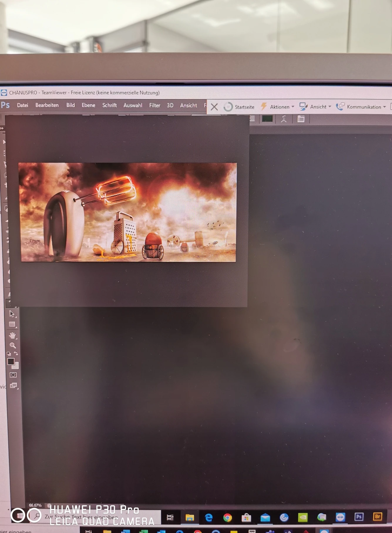Open File Explorer from the taskbar
The width and height of the screenshot is (392, 533).
190,517
